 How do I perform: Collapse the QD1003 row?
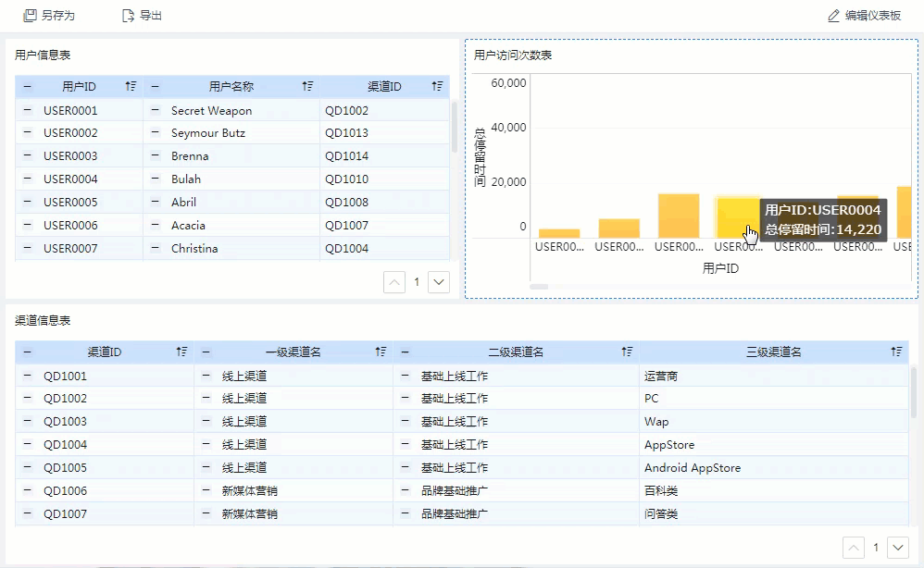pyautogui.click(x=27, y=421)
